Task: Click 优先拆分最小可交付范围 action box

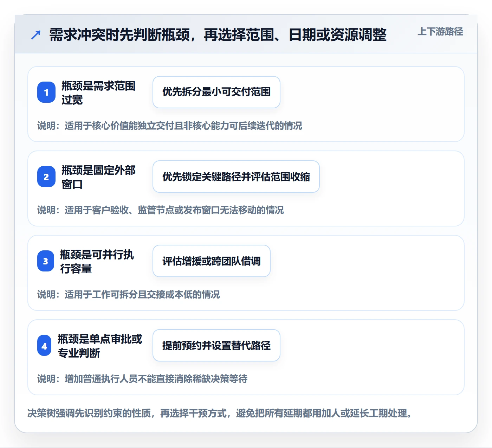Action: [x=216, y=92]
